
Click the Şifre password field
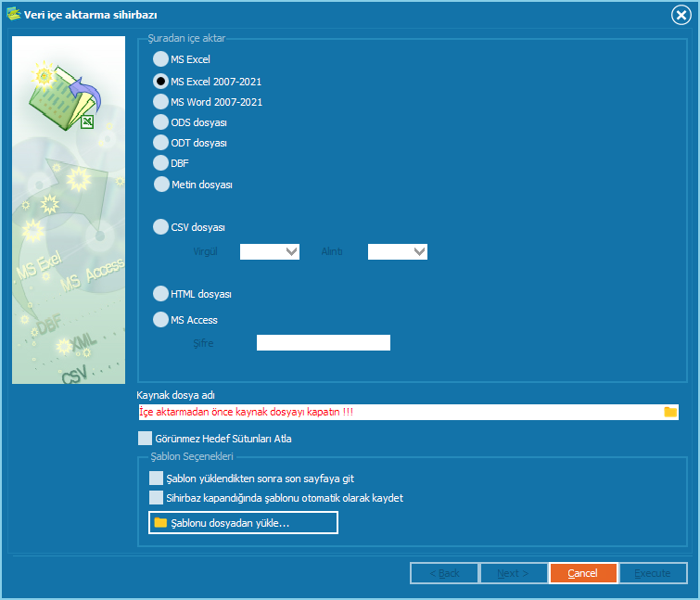click(324, 343)
